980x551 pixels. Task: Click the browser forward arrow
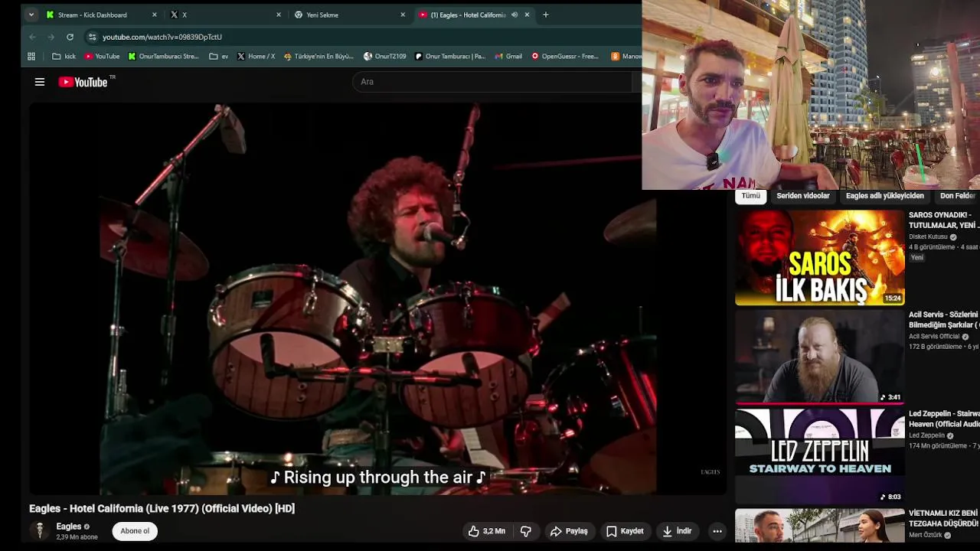click(x=51, y=37)
